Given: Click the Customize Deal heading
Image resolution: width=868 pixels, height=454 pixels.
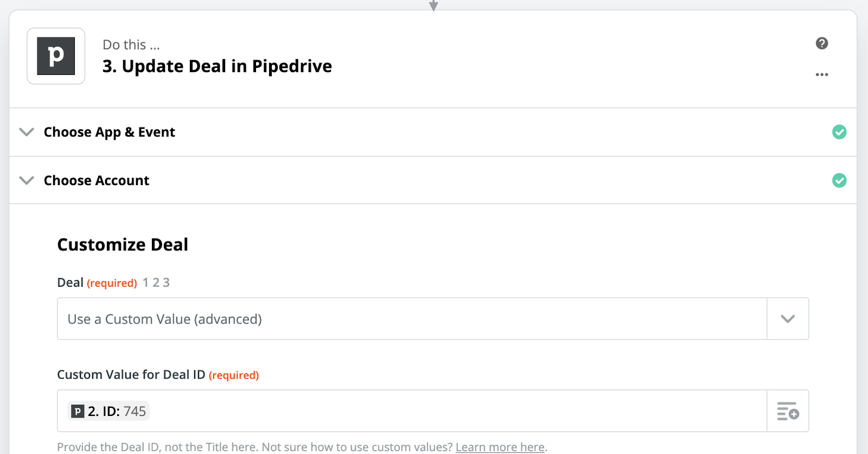Looking at the screenshot, I should [123, 245].
